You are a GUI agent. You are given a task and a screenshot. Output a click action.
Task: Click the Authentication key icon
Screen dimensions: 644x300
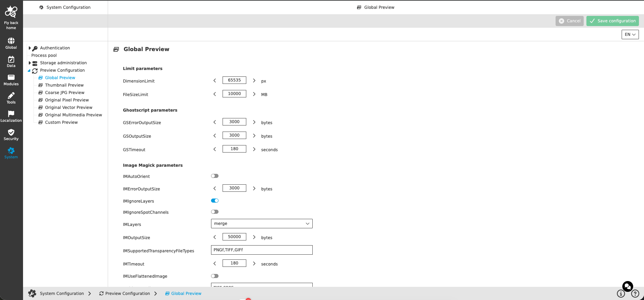(x=35, y=48)
